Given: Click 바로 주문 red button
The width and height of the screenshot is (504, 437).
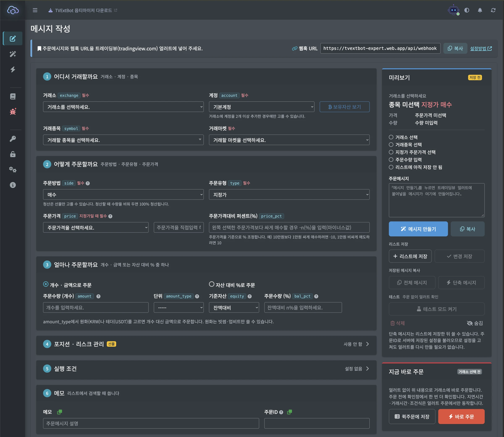Looking at the screenshot, I should click(x=461, y=416).
